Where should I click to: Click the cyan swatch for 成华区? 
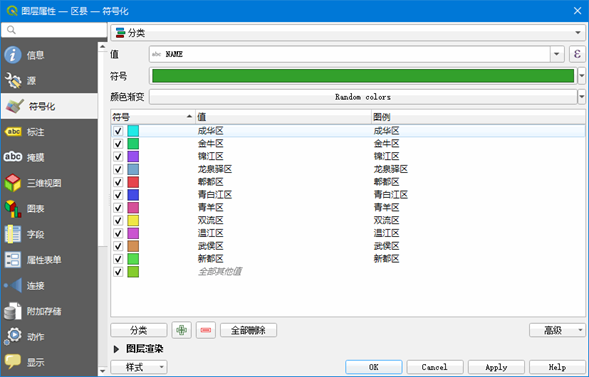[133, 131]
